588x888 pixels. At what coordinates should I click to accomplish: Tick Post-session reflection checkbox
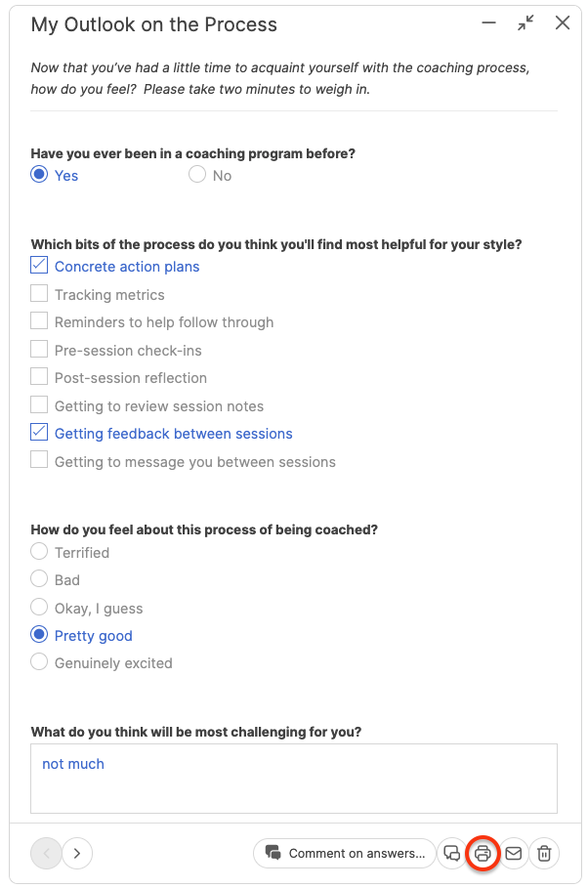tap(39, 377)
